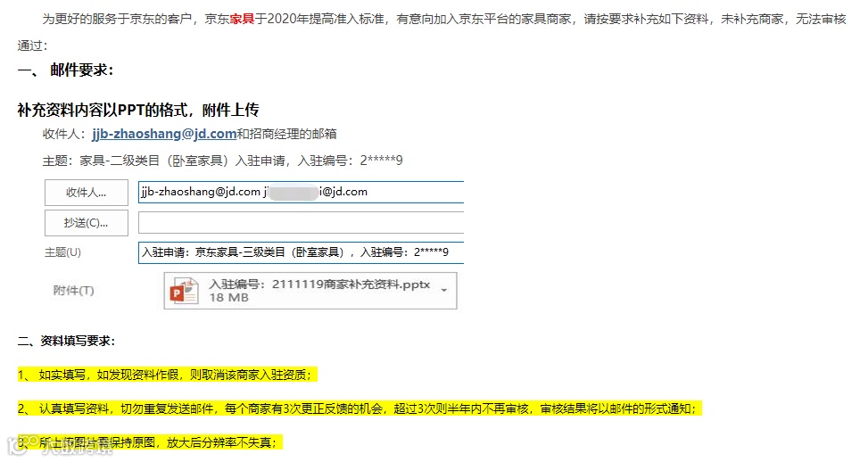Select highlighted line 2、认真填写资料
The image size is (868, 462).
click(360, 408)
